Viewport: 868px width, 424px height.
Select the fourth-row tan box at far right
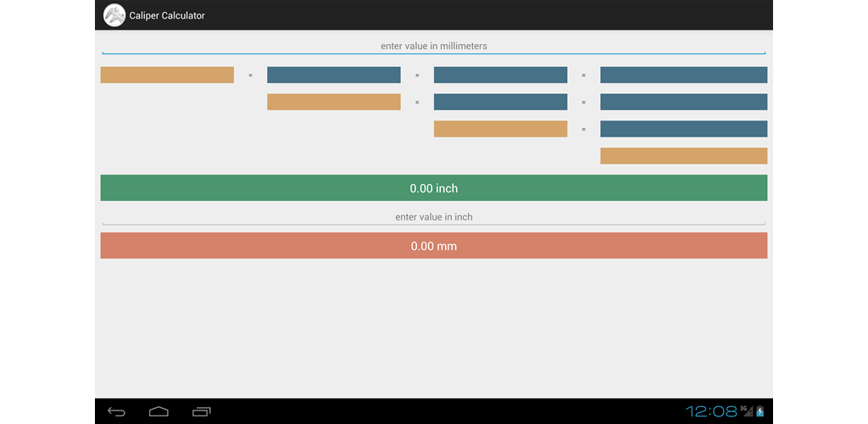point(684,156)
